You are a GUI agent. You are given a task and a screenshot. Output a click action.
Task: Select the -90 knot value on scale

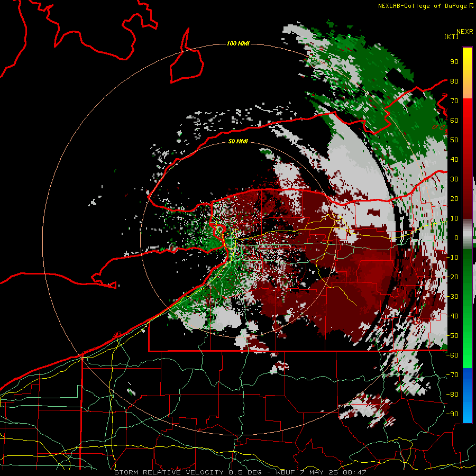[x=452, y=414]
